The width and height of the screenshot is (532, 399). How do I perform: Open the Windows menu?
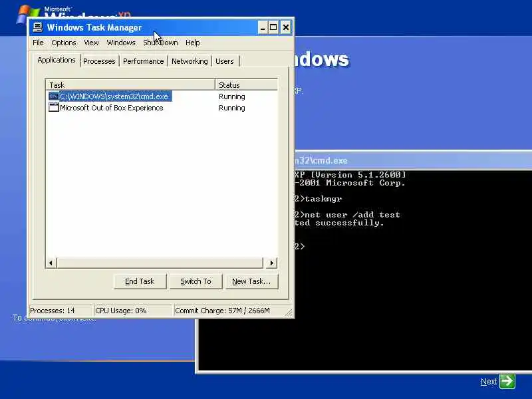[121, 43]
